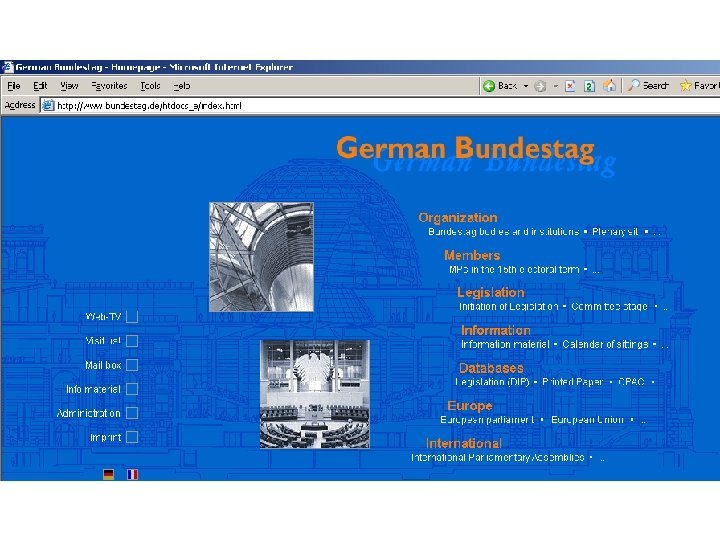Screen dimensions: 720x540
Task: Go to Home page via house icon
Action: point(609,85)
